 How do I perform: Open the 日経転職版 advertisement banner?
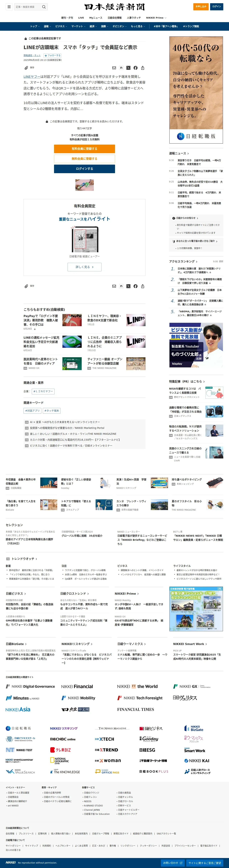tap(196, 90)
